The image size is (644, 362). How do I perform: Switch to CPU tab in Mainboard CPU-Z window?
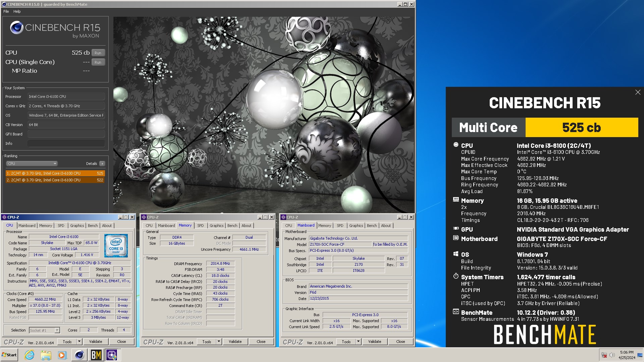[x=289, y=226]
